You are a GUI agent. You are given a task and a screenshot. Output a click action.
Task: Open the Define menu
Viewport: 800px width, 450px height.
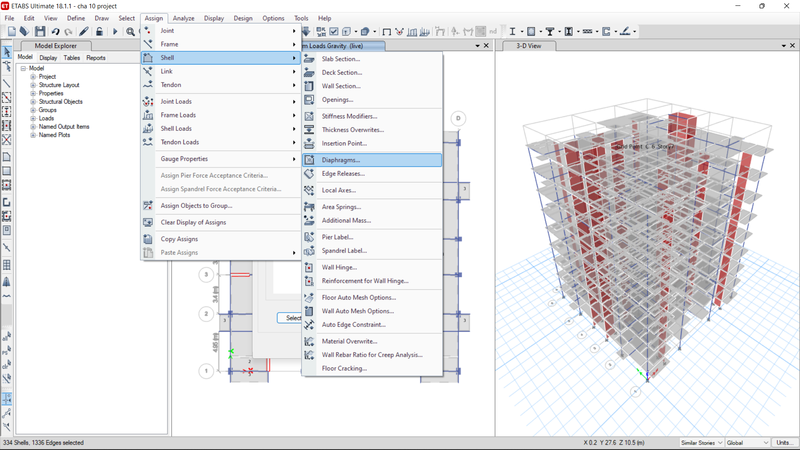coord(76,18)
